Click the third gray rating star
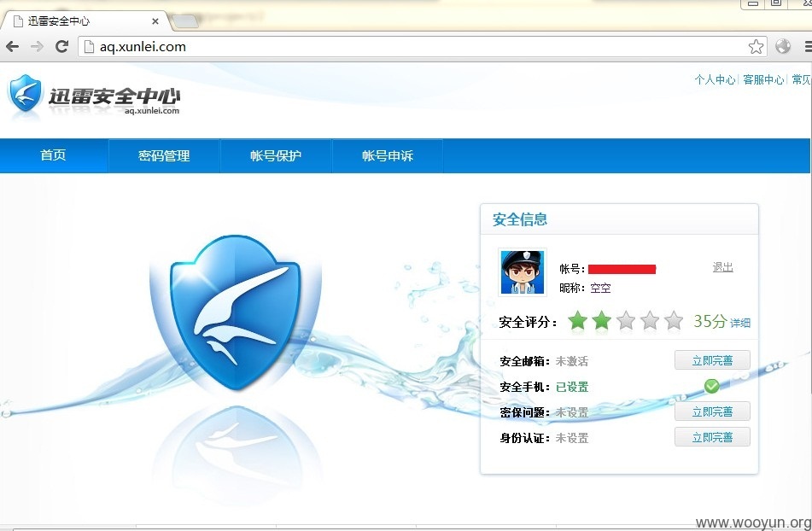Viewport: 812px width, 531px height. 626,321
